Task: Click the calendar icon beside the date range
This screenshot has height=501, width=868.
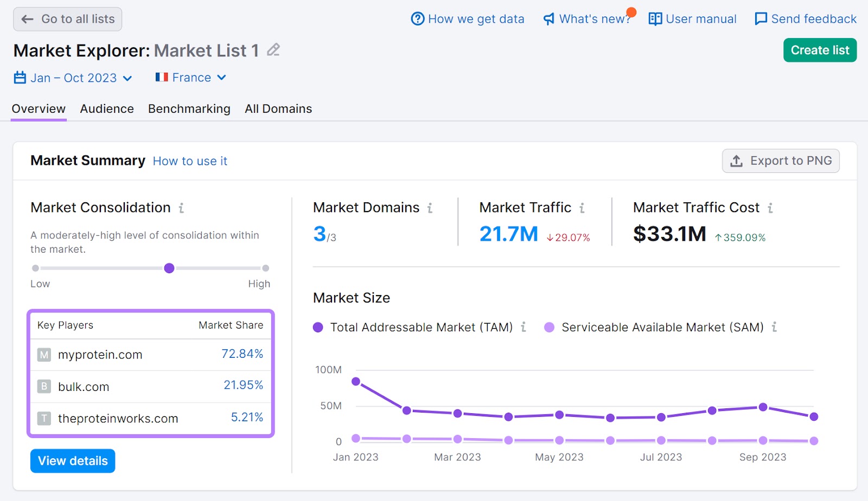Action: click(x=19, y=77)
